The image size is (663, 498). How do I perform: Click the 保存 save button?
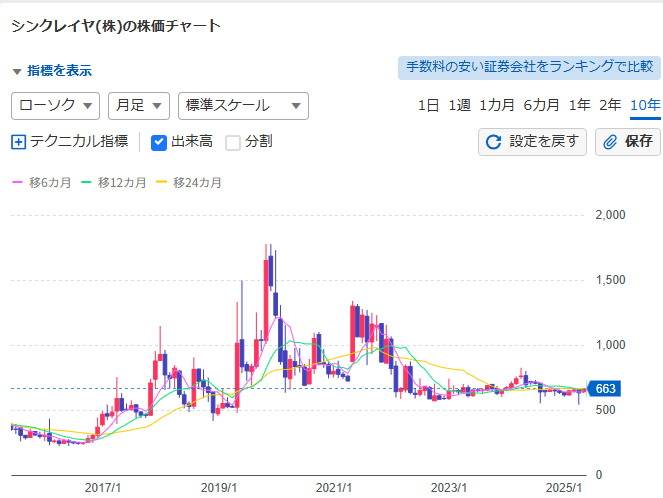click(628, 142)
